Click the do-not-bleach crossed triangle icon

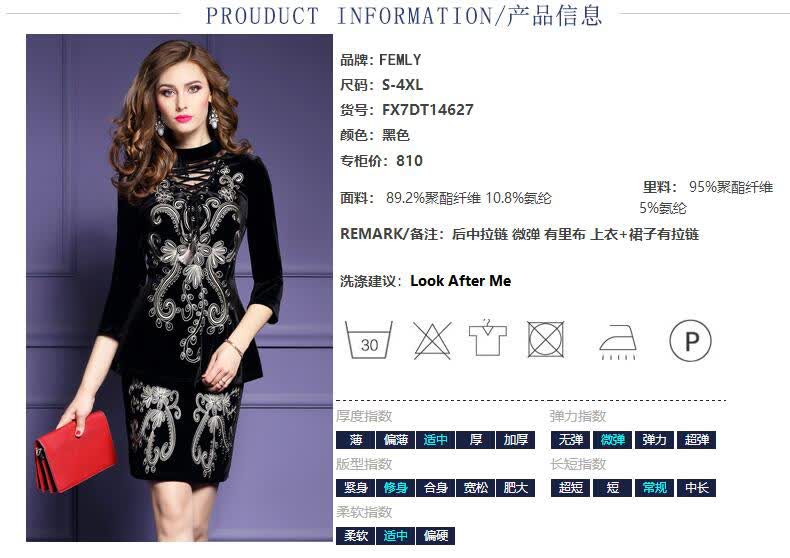point(432,340)
